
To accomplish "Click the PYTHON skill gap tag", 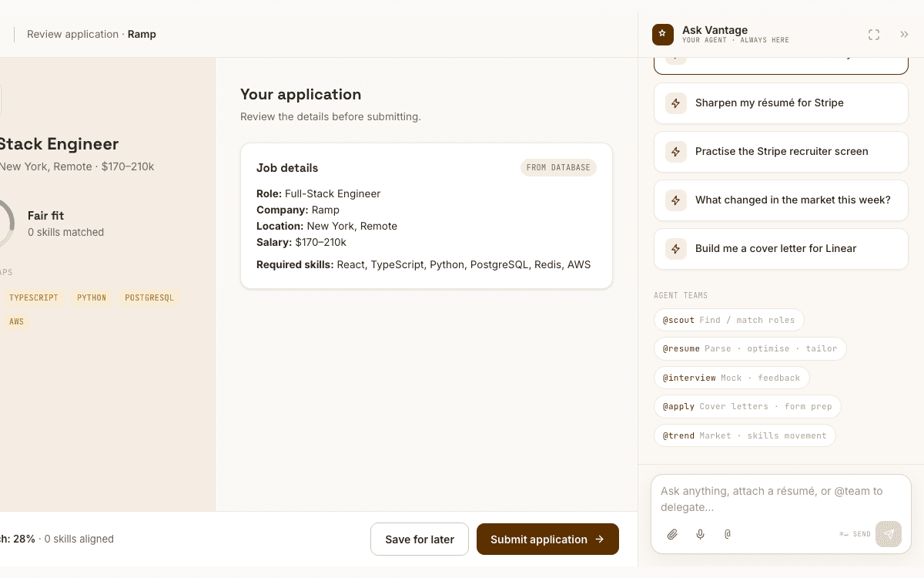I will [92, 297].
